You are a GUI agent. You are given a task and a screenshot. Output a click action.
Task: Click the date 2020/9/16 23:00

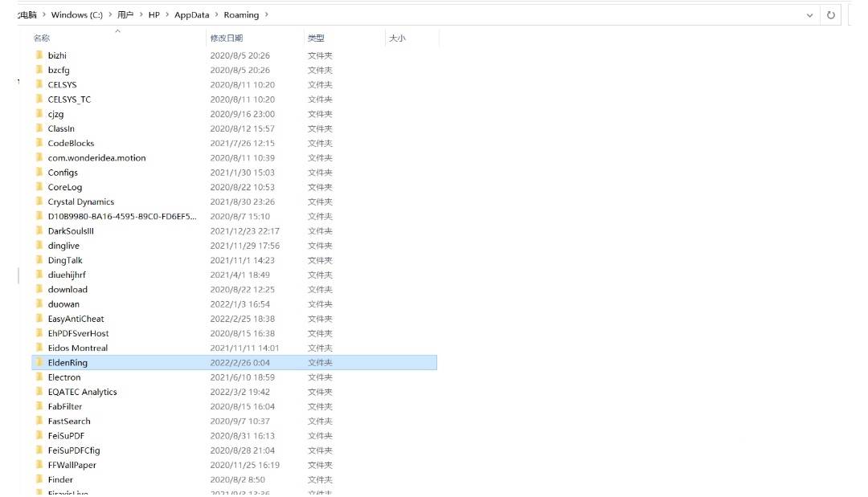click(242, 114)
